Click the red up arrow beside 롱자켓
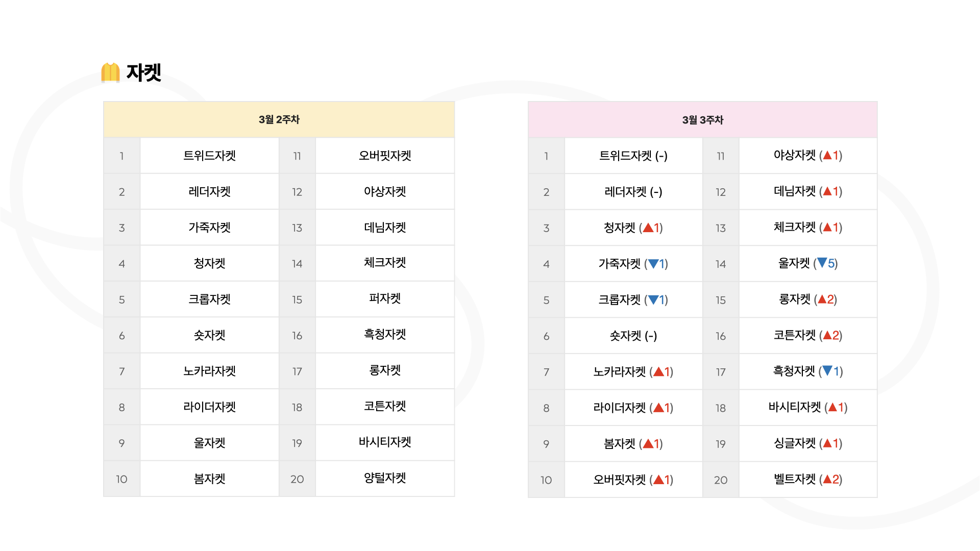 pos(822,299)
